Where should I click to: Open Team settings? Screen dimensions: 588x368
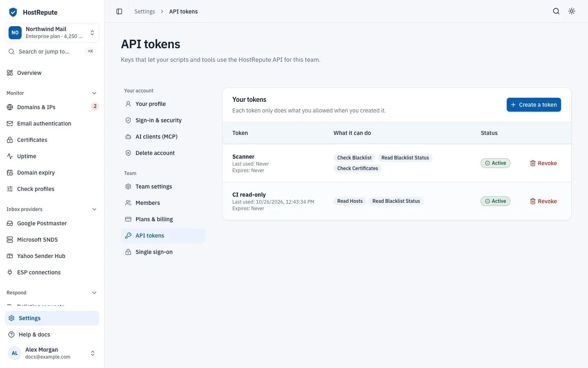click(163, 186)
